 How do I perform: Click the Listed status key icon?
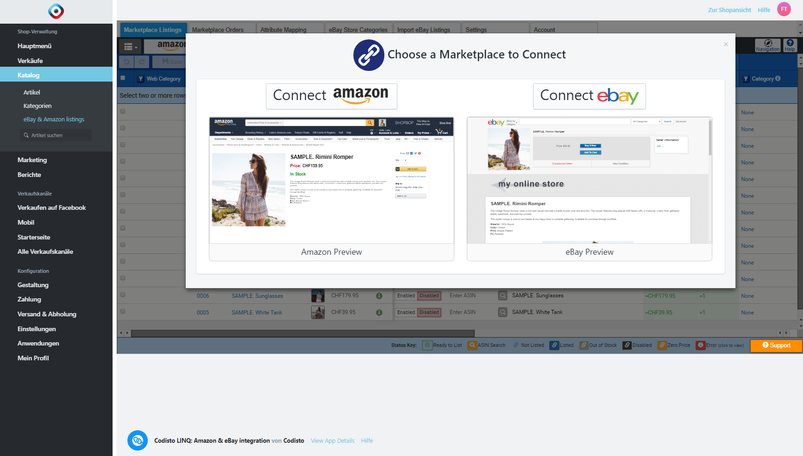(554, 345)
